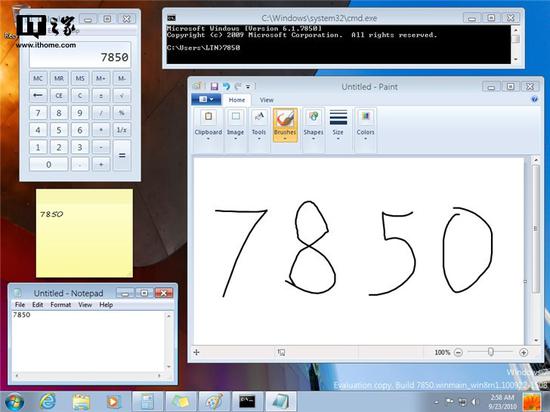Open the File menu in Notepad
The width and height of the screenshot is (550, 412).
pyautogui.click(x=20, y=305)
